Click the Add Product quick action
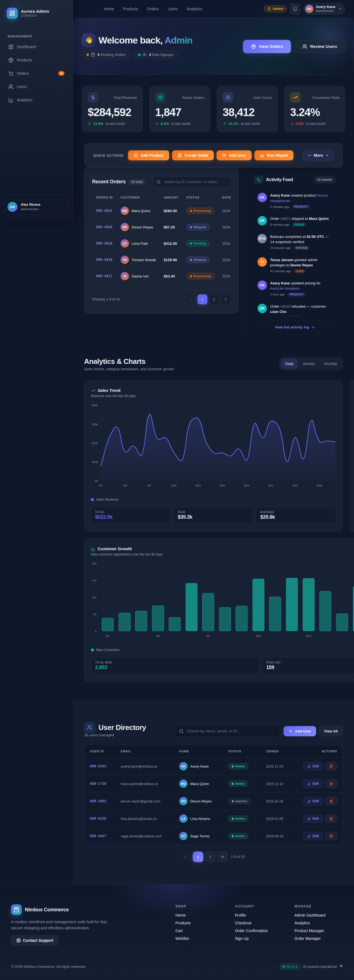The width and height of the screenshot is (354, 980). point(149,155)
